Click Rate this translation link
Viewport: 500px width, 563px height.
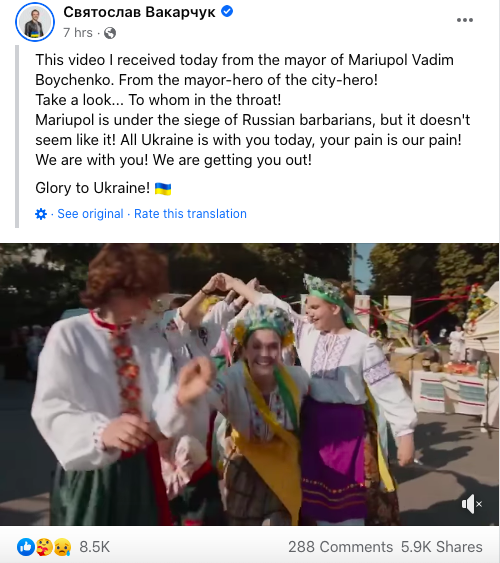pos(190,214)
